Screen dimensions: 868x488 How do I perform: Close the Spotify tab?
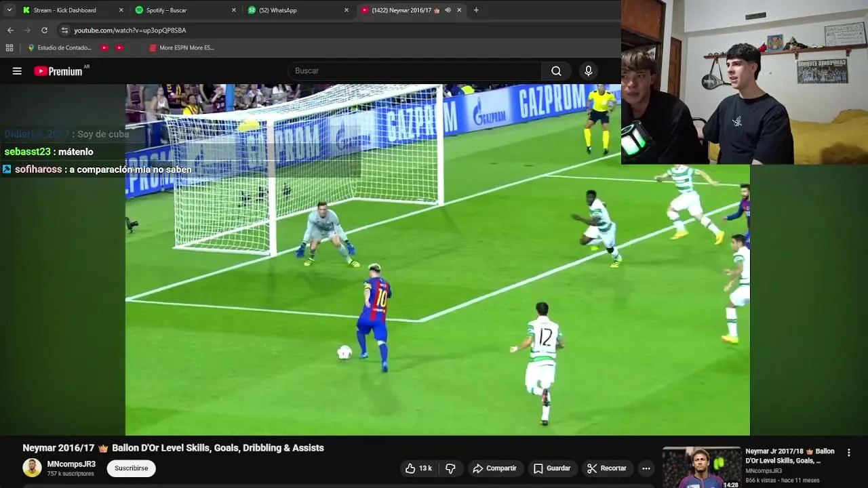[x=234, y=10]
